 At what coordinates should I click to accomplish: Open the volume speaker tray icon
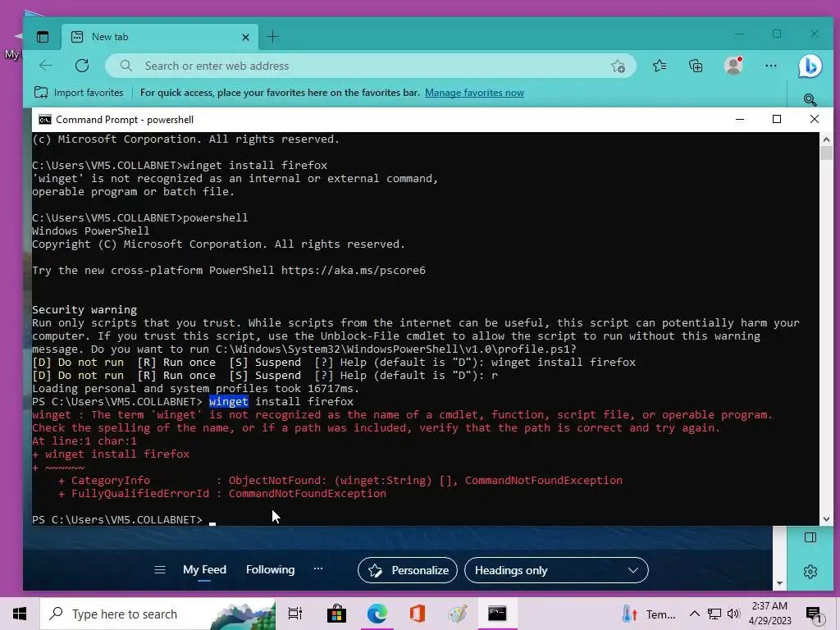733,614
